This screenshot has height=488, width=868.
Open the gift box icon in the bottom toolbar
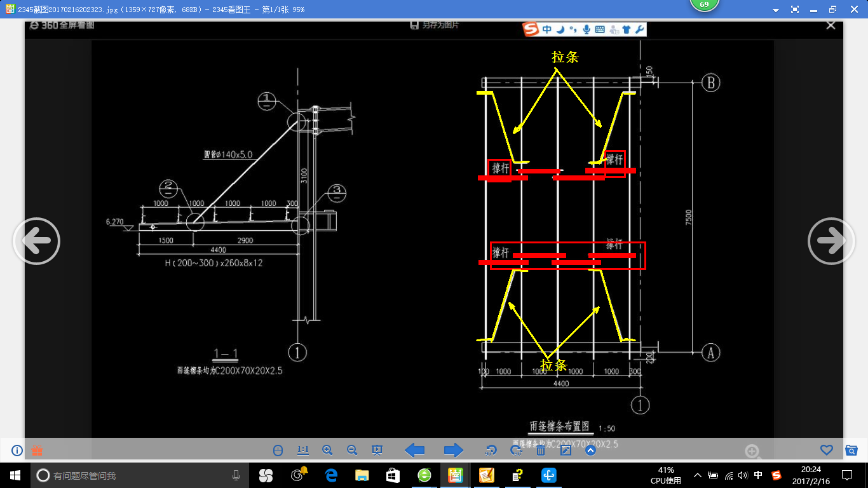tap(37, 450)
